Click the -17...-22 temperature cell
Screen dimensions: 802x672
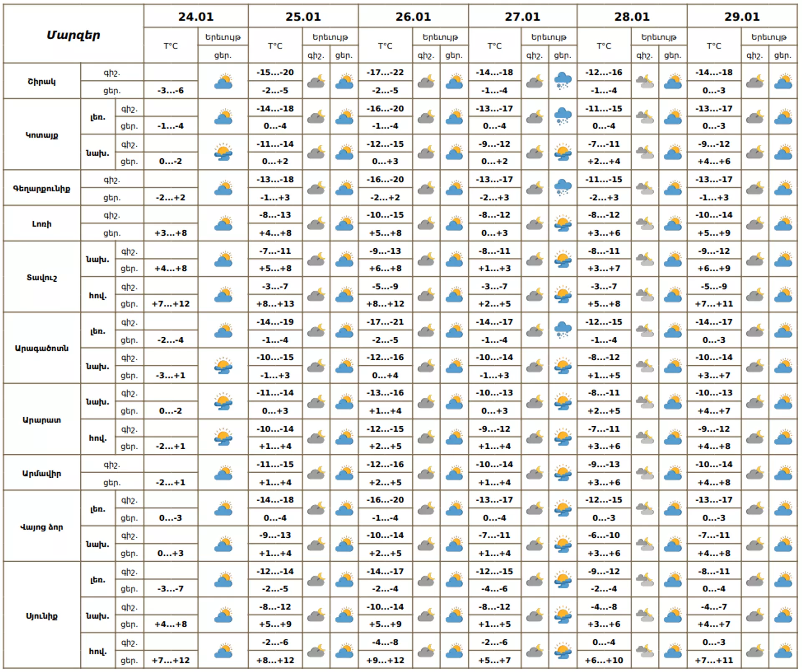[385, 72]
